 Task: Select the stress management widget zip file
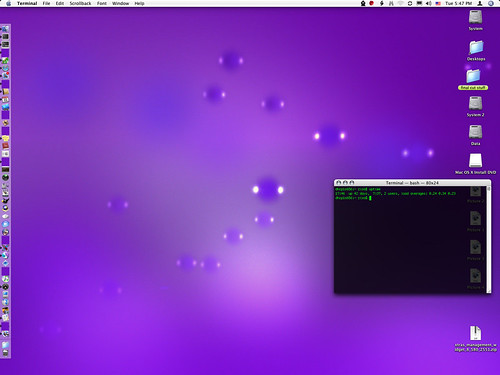(475, 333)
